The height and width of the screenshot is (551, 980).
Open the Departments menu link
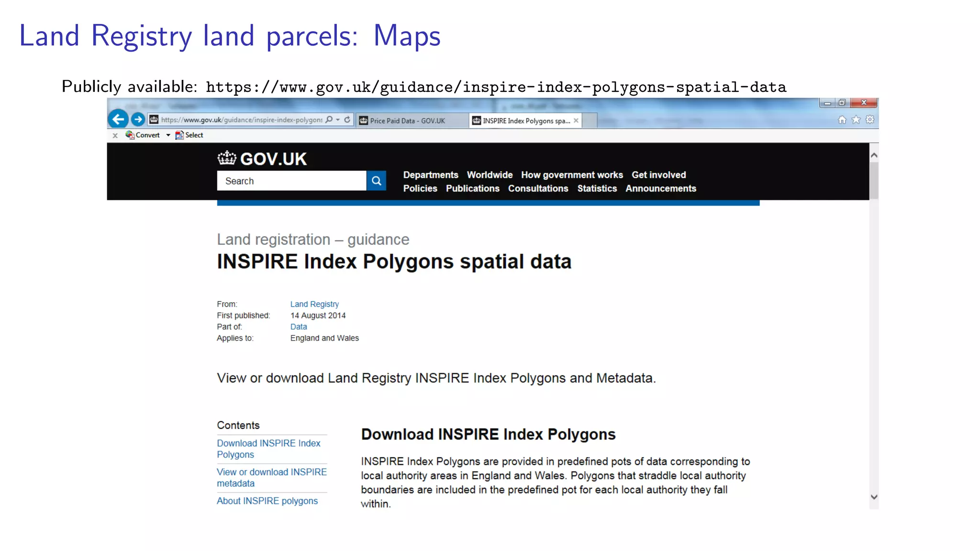[x=431, y=175]
